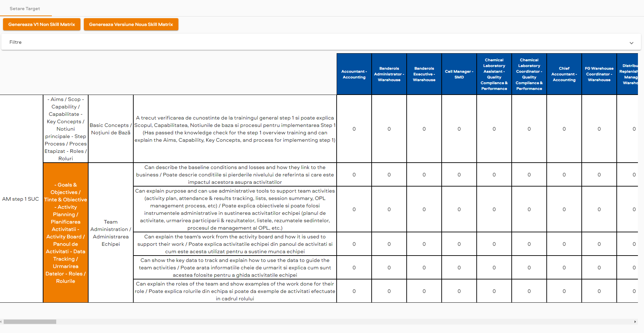Viewport: 644px width, 333px height.
Task: Click scrollbar right arrow
Action: [635, 322]
